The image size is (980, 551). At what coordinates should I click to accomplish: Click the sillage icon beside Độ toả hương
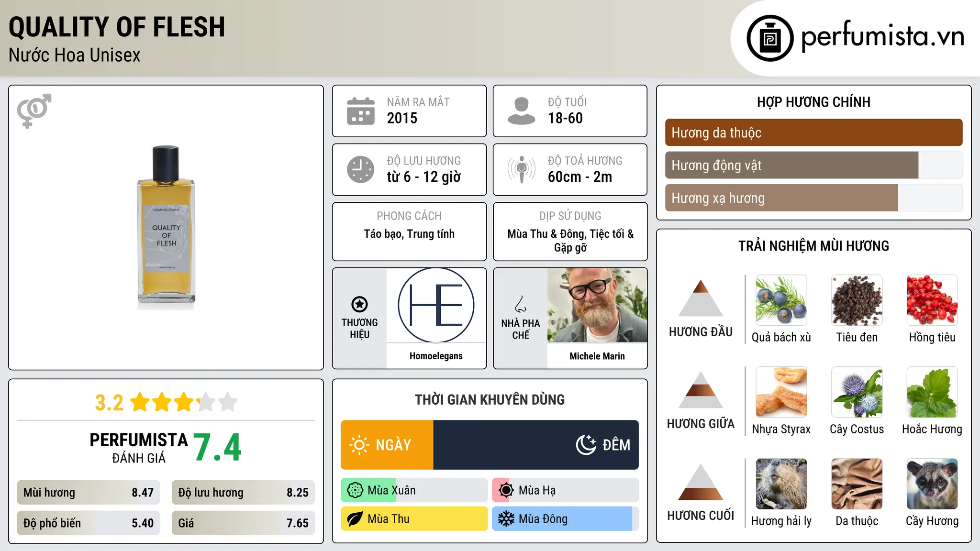(522, 169)
